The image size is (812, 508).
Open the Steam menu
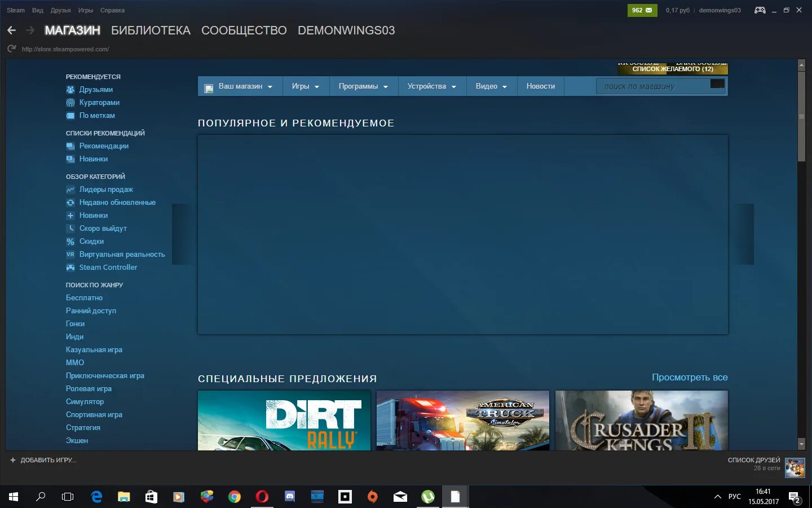[x=16, y=10]
